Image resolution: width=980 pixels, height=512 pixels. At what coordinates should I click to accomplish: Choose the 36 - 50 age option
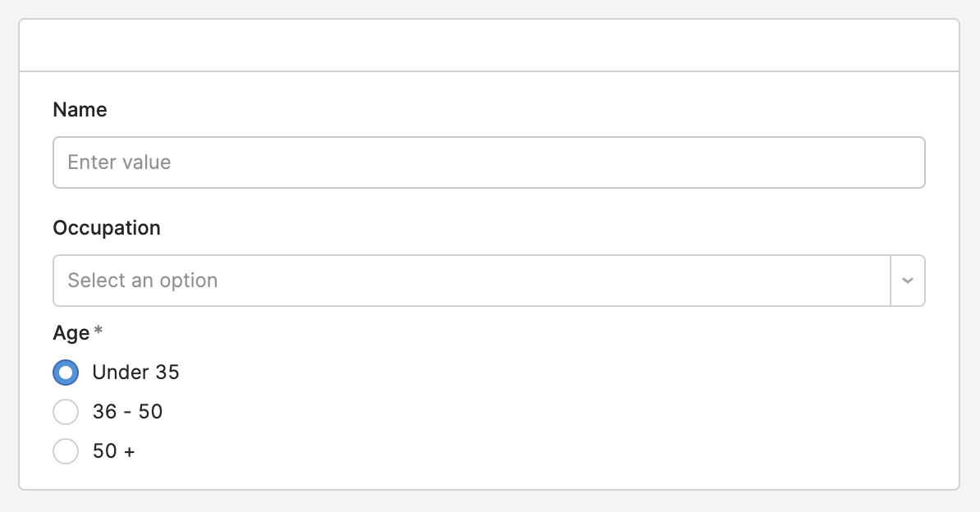pyautogui.click(x=66, y=412)
